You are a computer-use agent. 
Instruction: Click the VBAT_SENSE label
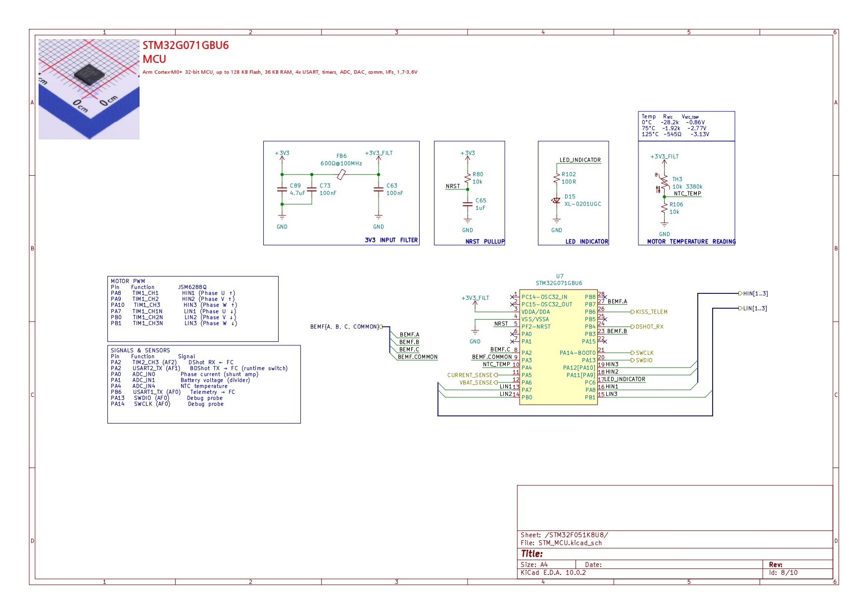pyautogui.click(x=479, y=382)
